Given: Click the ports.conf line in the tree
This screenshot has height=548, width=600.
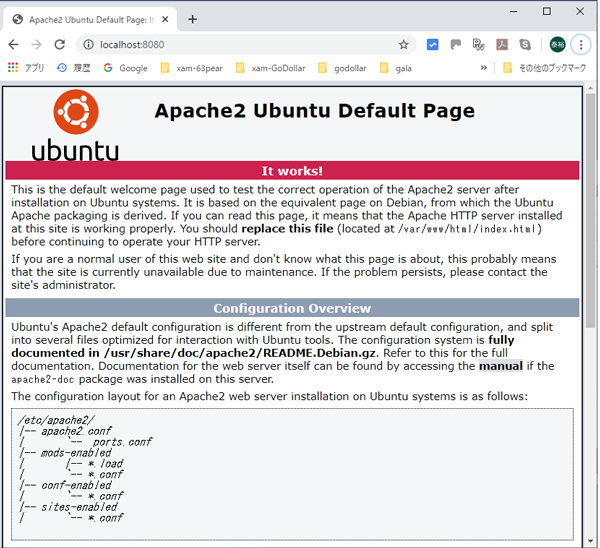Looking at the screenshot, I should pyautogui.click(x=122, y=442).
